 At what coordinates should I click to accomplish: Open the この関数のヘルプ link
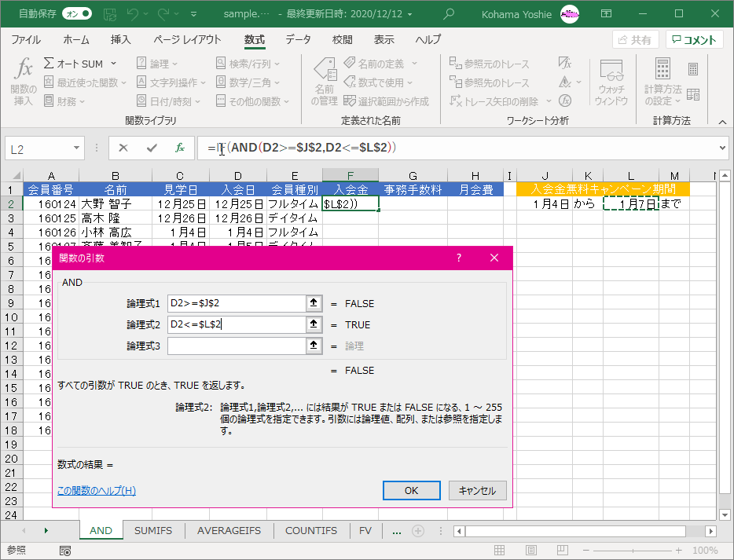tap(97, 491)
